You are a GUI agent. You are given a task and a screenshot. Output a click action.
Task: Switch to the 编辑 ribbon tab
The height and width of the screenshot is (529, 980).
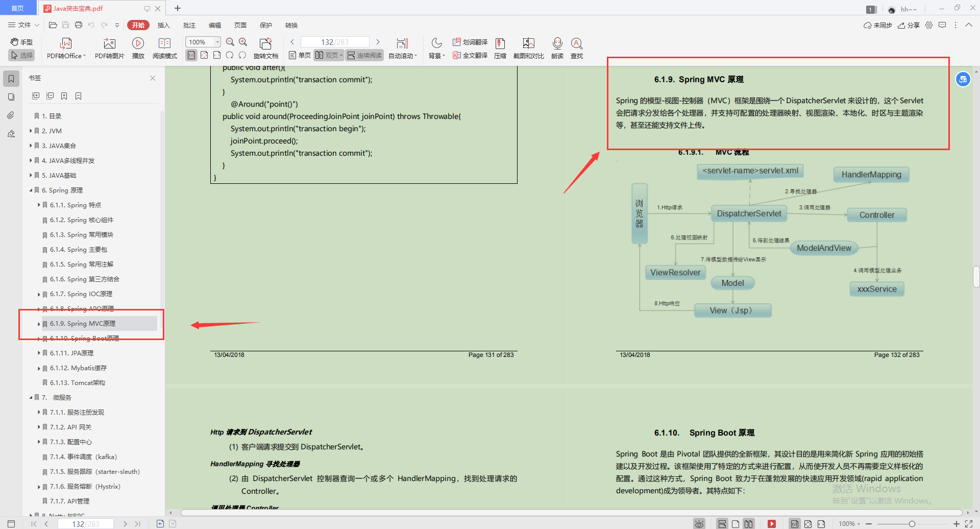pos(214,25)
